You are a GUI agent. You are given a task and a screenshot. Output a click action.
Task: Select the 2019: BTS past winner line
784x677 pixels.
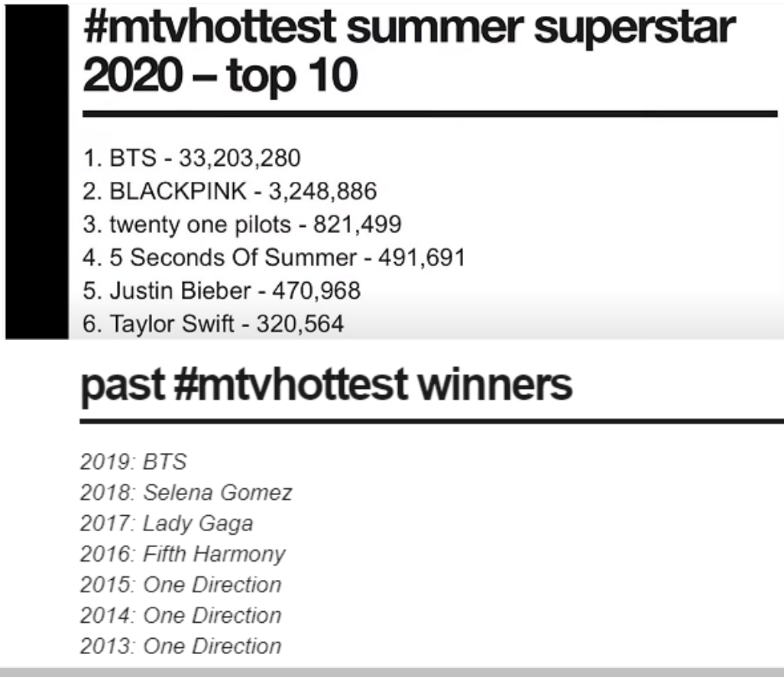pyautogui.click(x=133, y=462)
